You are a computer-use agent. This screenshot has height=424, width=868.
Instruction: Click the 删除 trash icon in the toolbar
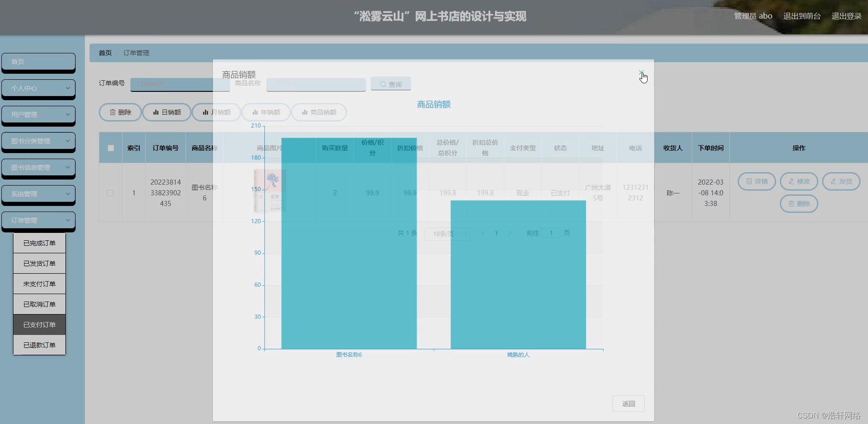113,112
